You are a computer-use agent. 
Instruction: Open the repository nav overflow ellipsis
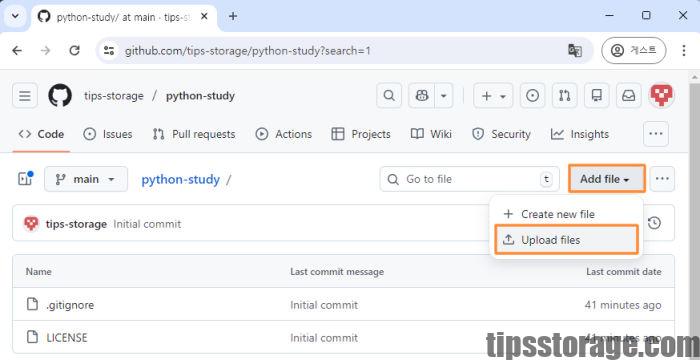656,134
